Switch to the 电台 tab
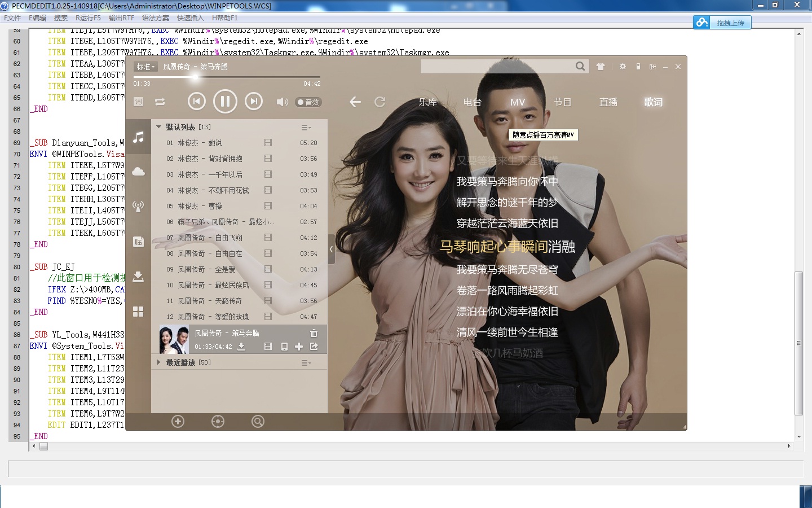The height and width of the screenshot is (508, 812). click(473, 102)
